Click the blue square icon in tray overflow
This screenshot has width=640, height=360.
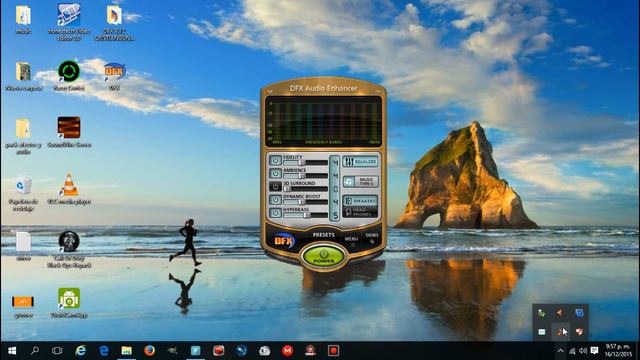(x=579, y=313)
